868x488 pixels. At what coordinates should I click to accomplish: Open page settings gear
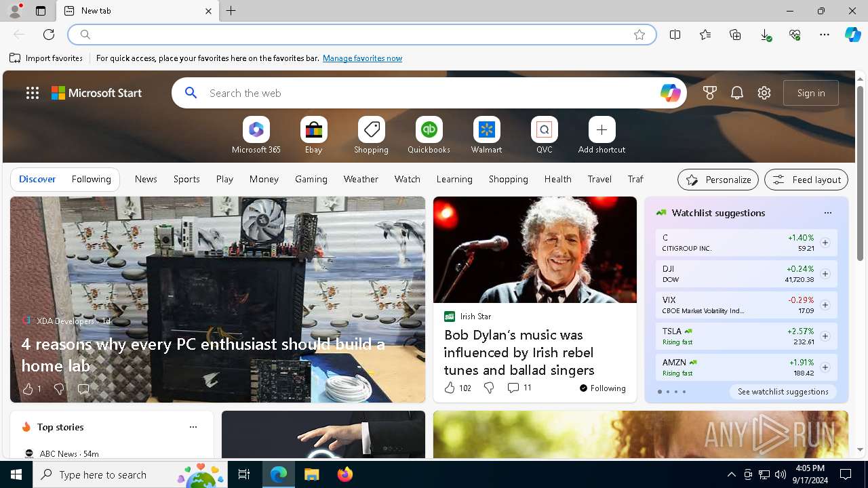click(x=764, y=93)
